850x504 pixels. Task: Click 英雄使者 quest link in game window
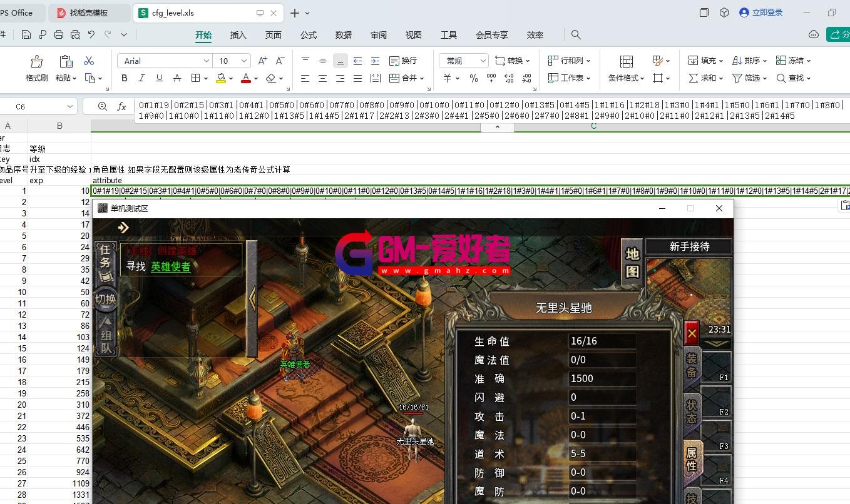170,266
